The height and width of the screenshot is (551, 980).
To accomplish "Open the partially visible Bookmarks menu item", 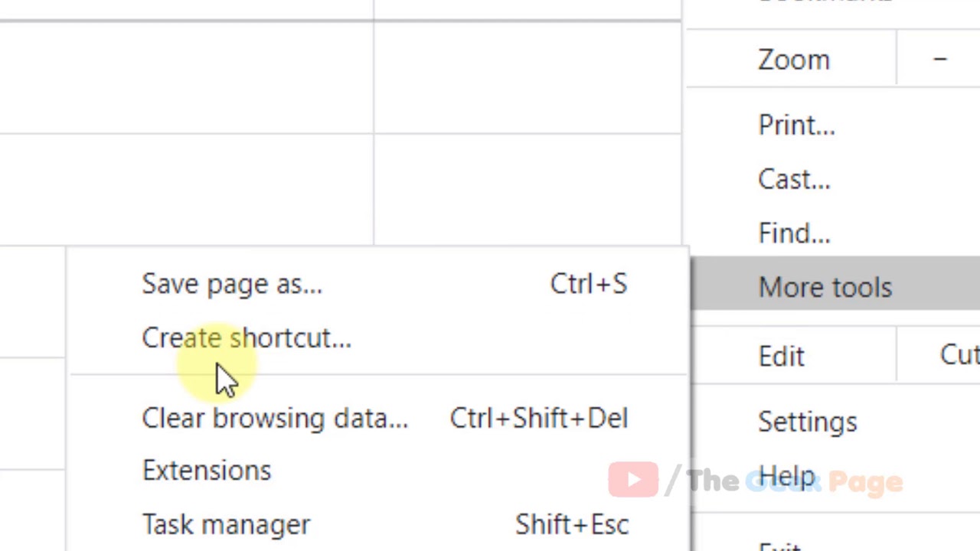I will (x=825, y=2).
